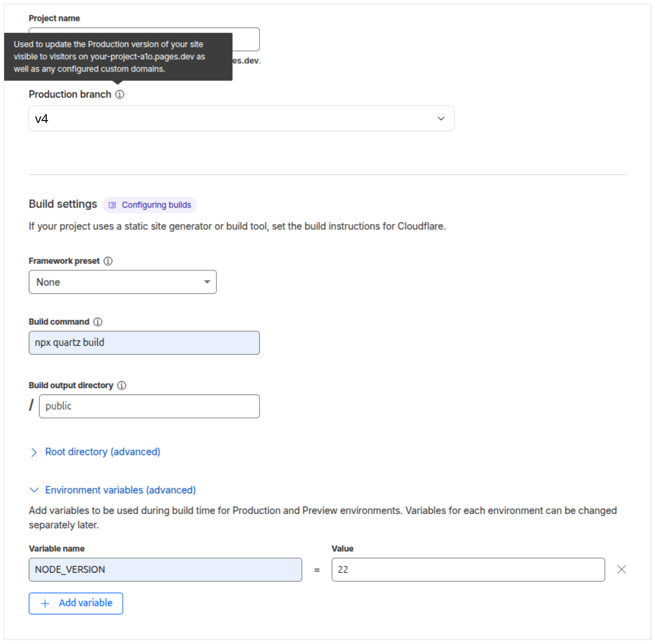655x644 pixels.
Task: Select the public build output directory field
Action: tap(149, 406)
